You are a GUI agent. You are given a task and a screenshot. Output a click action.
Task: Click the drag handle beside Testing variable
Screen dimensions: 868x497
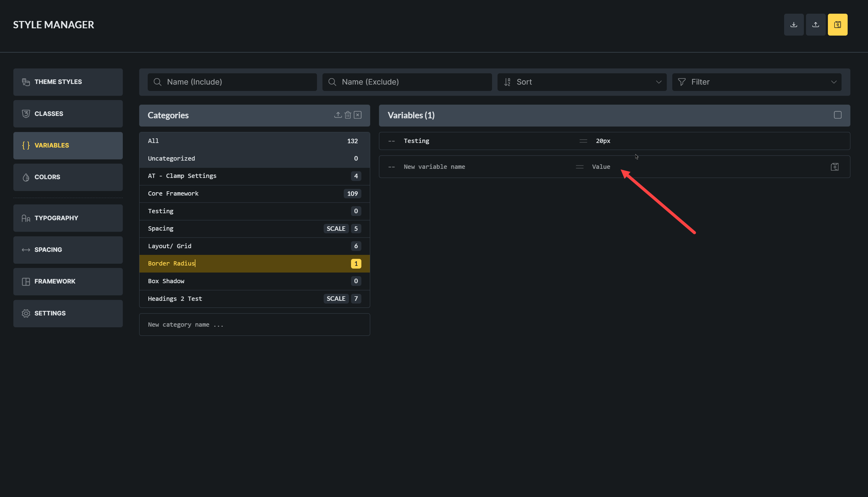[x=583, y=141]
